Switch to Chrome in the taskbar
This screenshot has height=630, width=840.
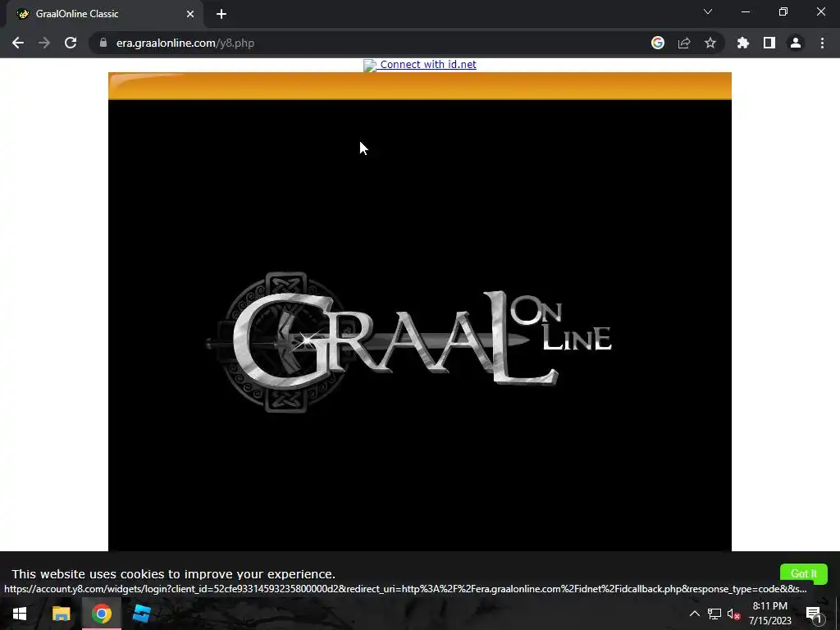click(x=101, y=614)
